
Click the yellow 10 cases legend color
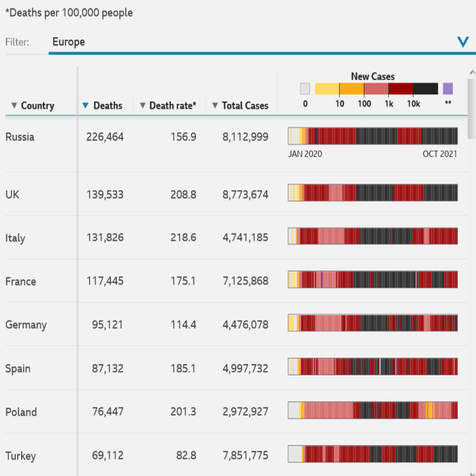point(327,88)
